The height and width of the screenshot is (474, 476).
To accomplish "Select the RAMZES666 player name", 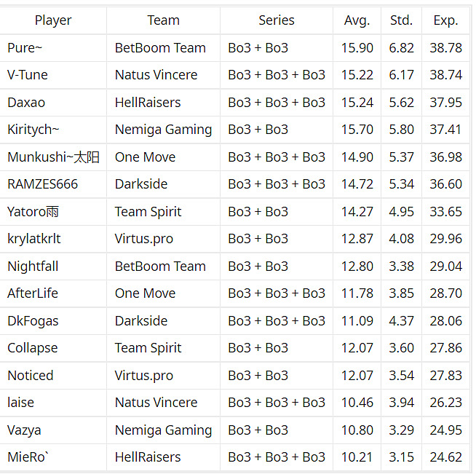I will coord(42,184).
